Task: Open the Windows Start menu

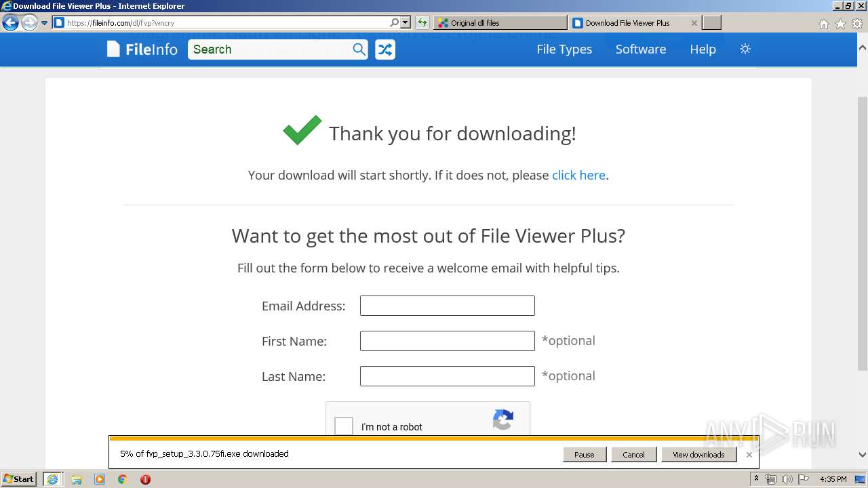Action: pyautogui.click(x=18, y=479)
